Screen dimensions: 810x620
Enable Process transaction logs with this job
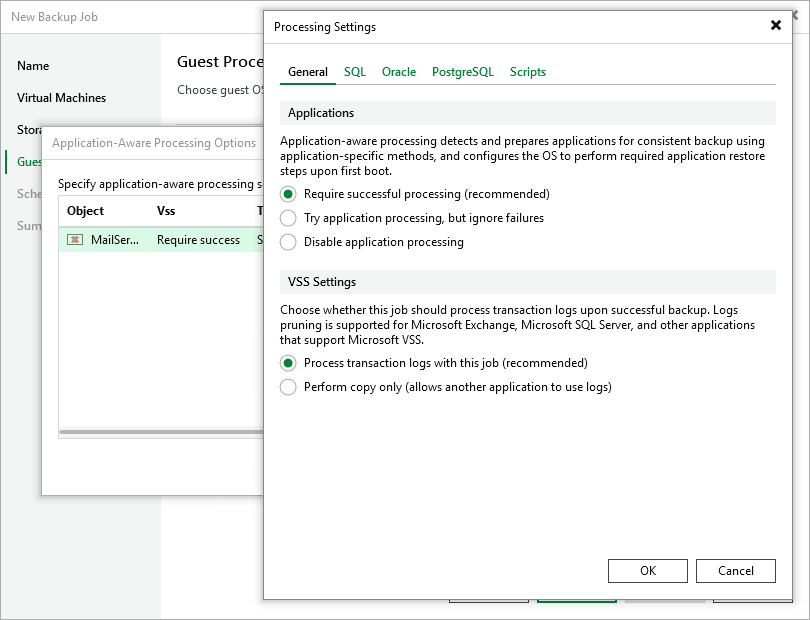pos(290,364)
